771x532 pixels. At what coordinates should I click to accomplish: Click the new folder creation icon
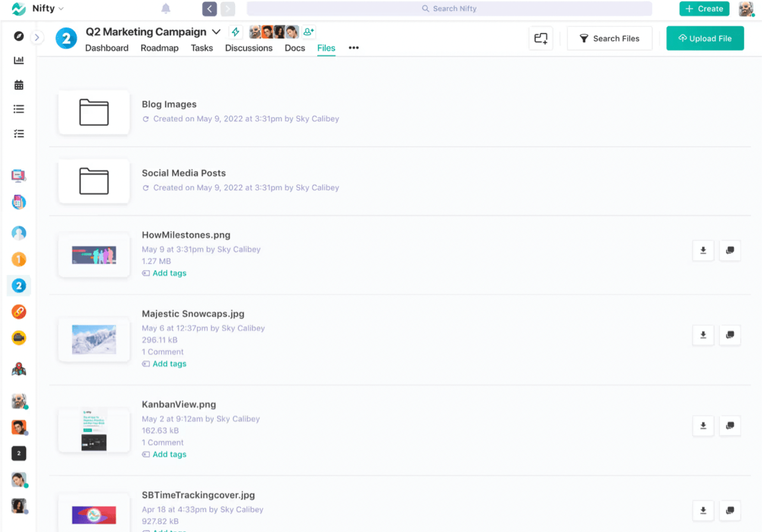click(541, 38)
